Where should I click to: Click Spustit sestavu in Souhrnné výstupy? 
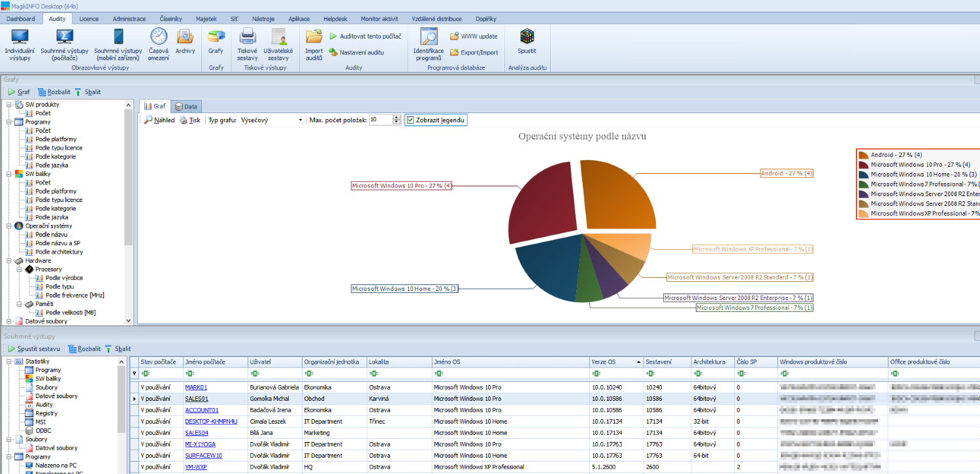pos(34,349)
